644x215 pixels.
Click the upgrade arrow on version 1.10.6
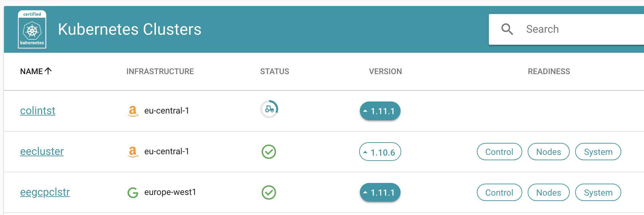pos(365,152)
